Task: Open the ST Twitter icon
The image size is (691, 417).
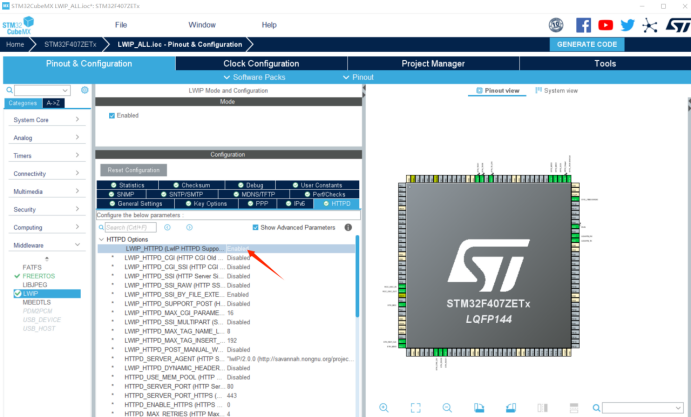Action: [628, 25]
